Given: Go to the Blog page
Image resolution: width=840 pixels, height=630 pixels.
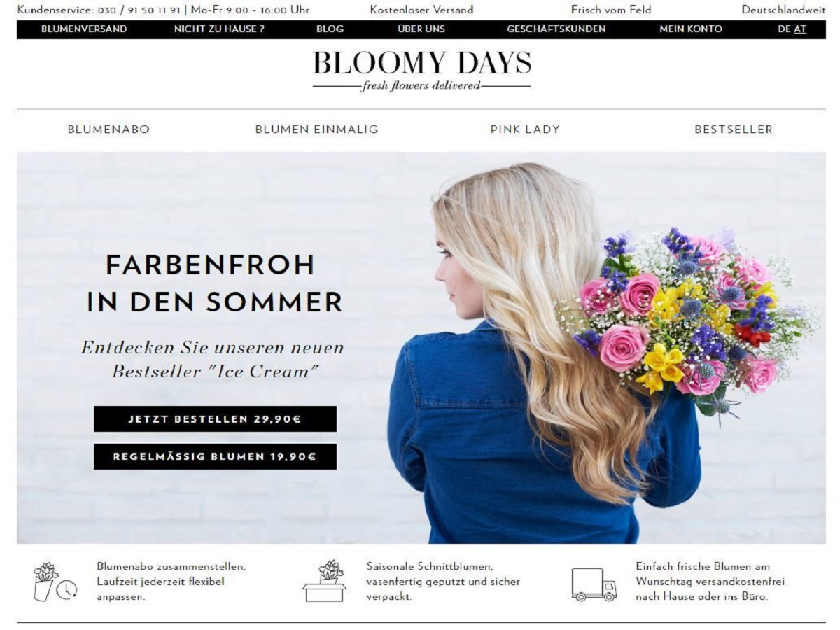Looking at the screenshot, I should [x=330, y=29].
